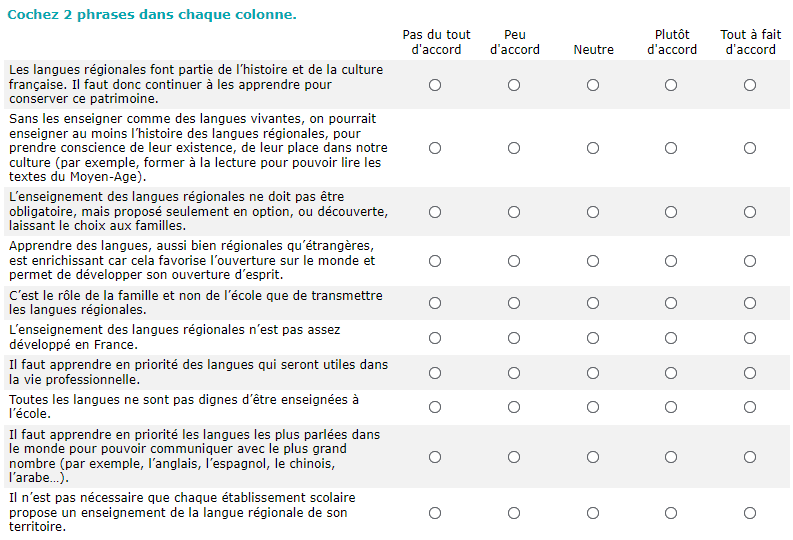
Task: Mark 'Pas du tout d'accord' for 'établissement scolaire' statement
Action: point(435,513)
